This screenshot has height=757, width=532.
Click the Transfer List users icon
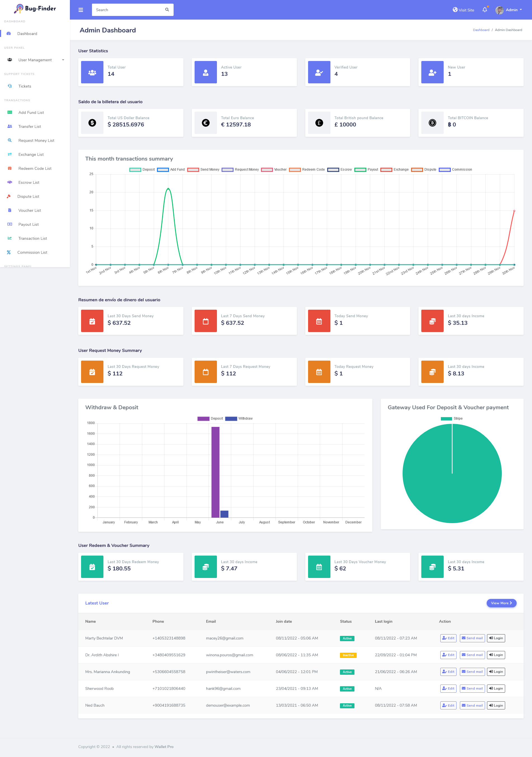tap(10, 126)
